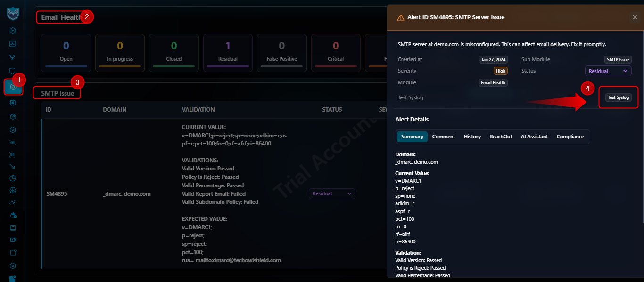The height and width of the screenshot is (282, 644).
Task: Click the Email Health module badge
Action: coord(493,82)
